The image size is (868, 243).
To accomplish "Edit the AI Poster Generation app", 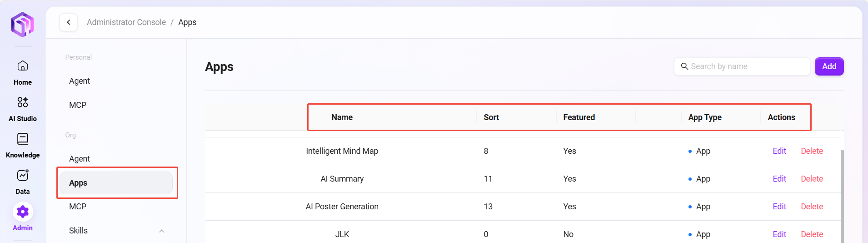I will coord(779,207).
